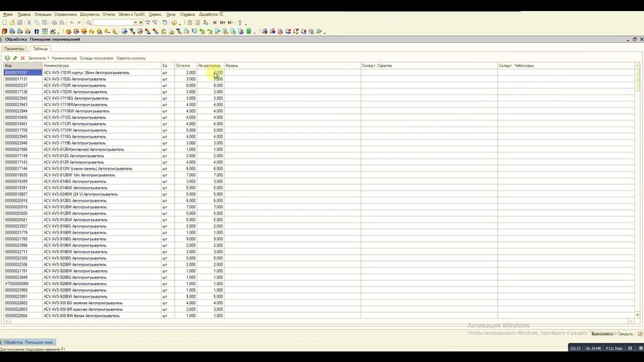
Task: Click the Redo arrow icon
Action: [x=79, y=23]
